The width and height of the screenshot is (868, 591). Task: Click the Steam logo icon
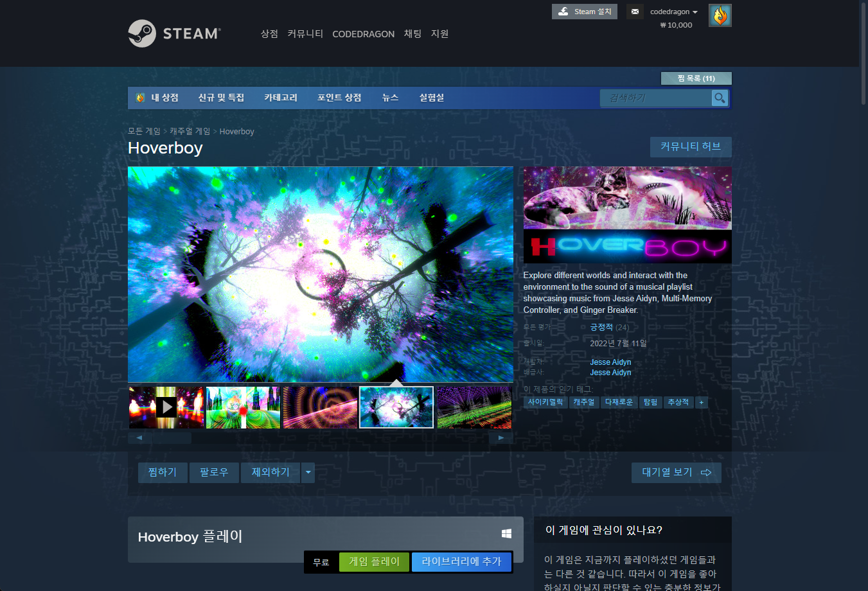click(142, 33)
